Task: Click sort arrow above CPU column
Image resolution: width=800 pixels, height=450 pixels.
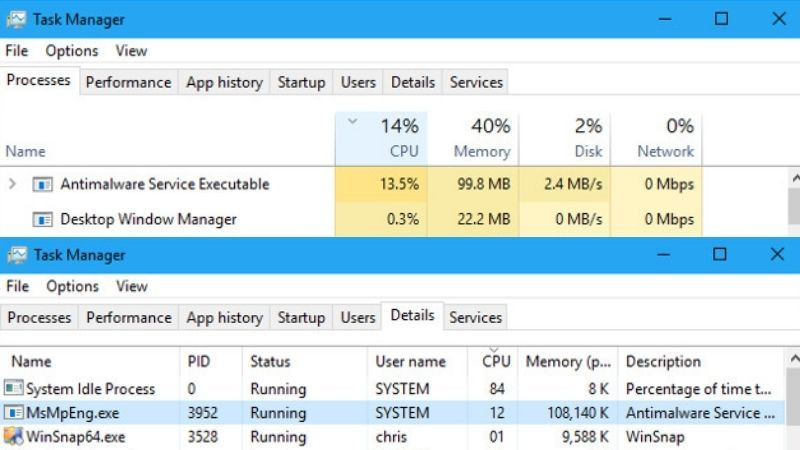Action: click(x=352, y=122)
